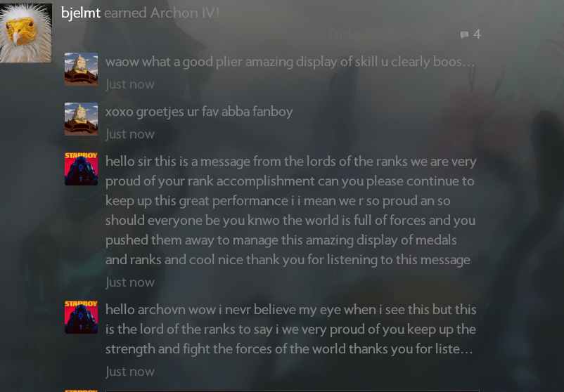This screenshot has height=392, width=564.
Task: Select the long 'hello sir this is a message' comment
Action: (291, 211)
